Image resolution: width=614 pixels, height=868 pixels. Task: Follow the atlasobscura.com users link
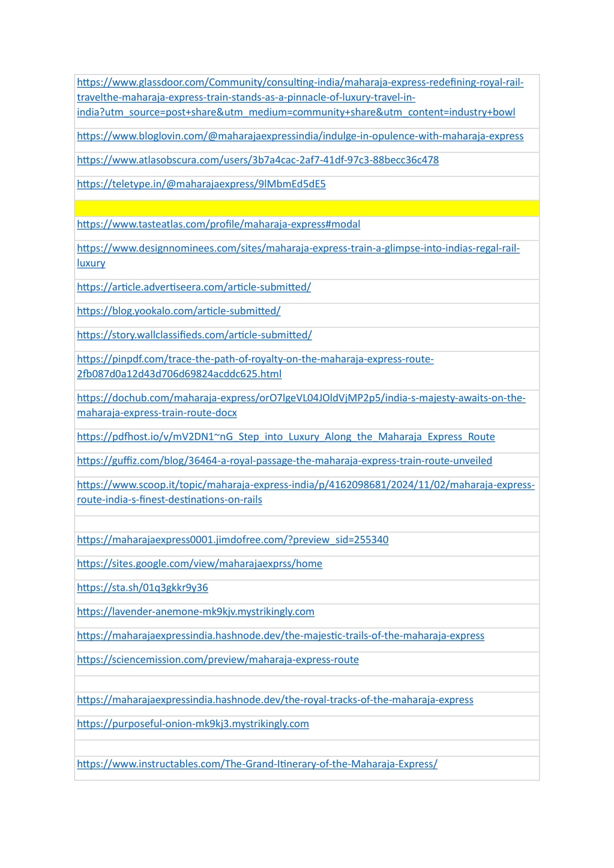click(257, 160)
